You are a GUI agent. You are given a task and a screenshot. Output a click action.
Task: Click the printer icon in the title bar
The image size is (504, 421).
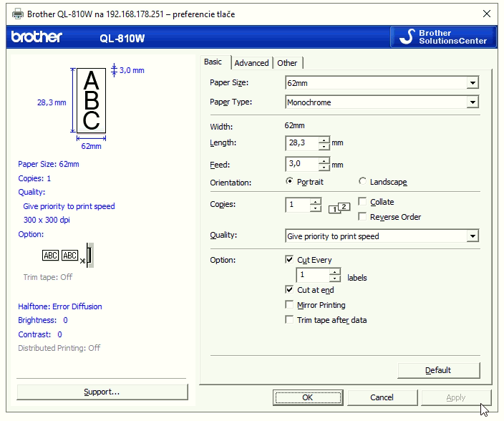(18, 14)
